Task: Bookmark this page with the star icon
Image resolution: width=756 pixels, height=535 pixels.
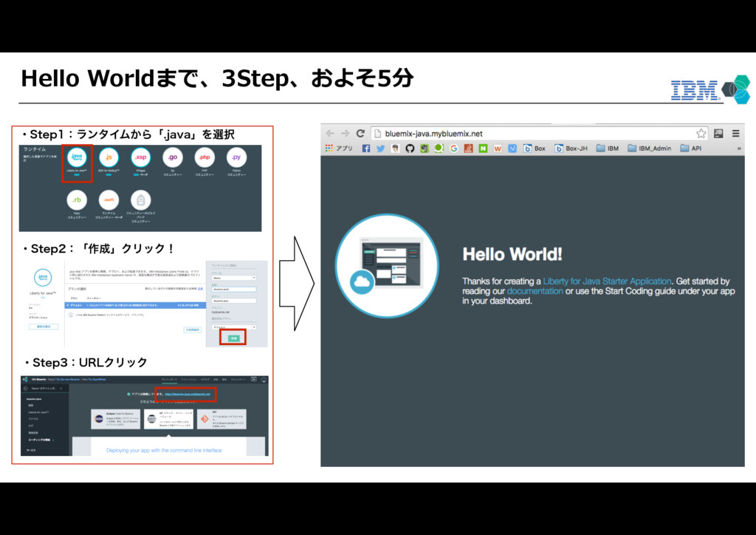Action: point(701,134)
